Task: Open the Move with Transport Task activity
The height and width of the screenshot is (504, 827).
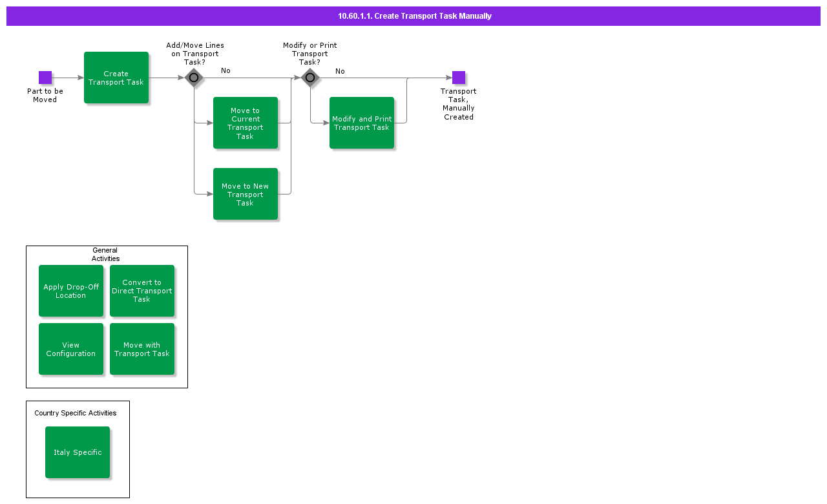Action: coord(142,349)
